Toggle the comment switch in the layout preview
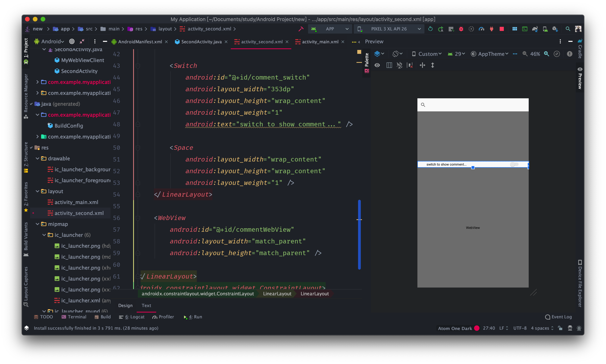 click(x=514, y=165)
